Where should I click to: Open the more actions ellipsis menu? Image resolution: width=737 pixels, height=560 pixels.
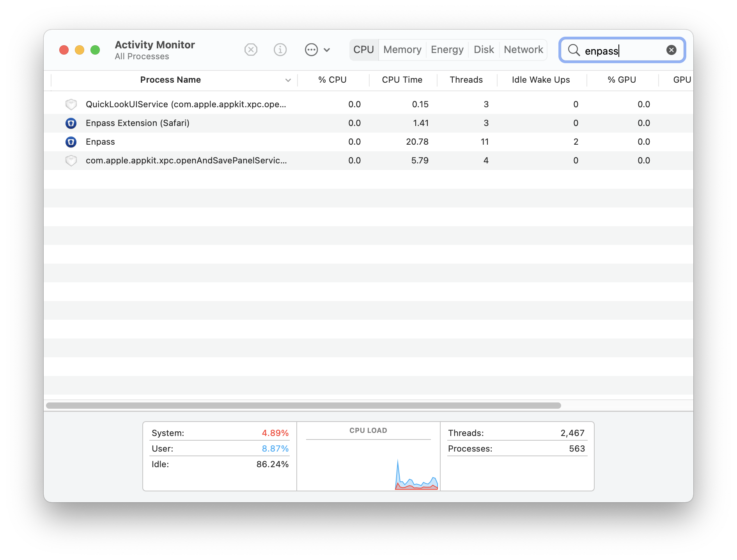point(317,50)
